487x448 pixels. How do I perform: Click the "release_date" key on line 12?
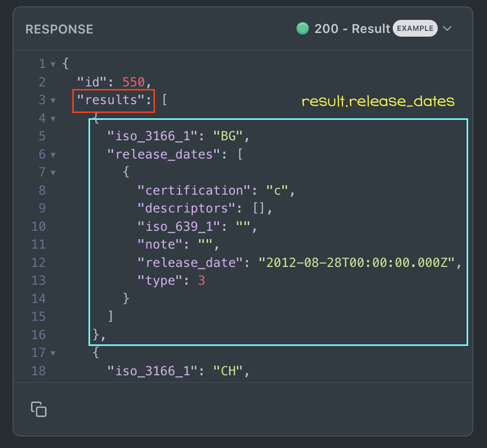point(190,263)
